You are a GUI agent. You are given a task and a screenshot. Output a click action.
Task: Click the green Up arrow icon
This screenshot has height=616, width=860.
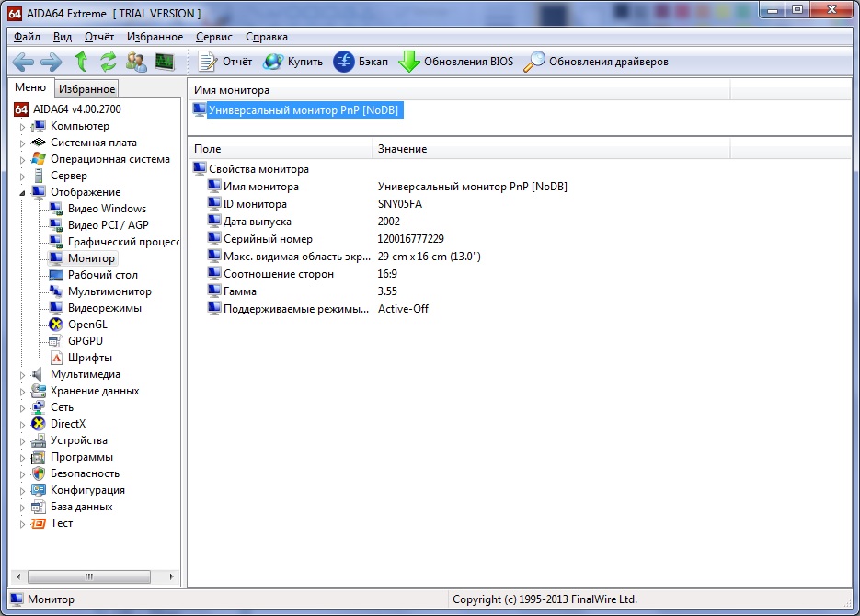81,62
